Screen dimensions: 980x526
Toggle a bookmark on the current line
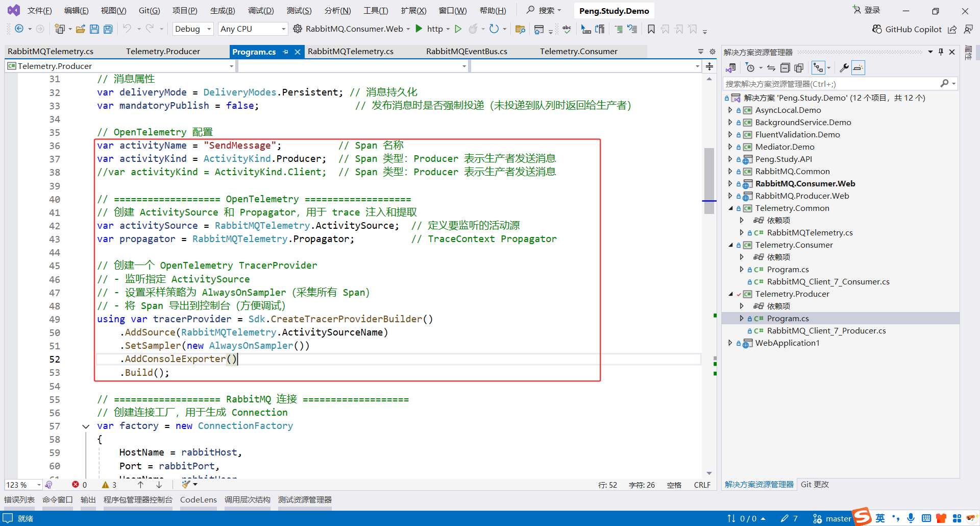[651, 29]
